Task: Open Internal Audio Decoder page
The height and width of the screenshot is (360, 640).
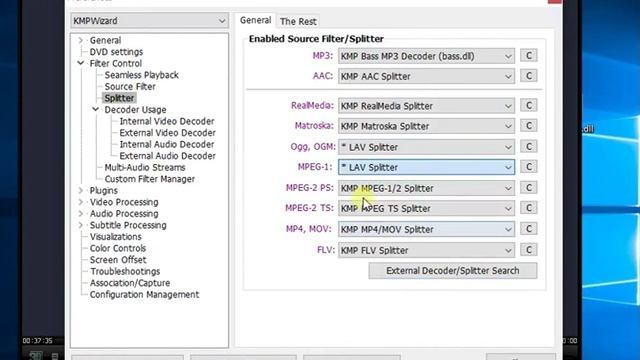Action: [167, 144]
